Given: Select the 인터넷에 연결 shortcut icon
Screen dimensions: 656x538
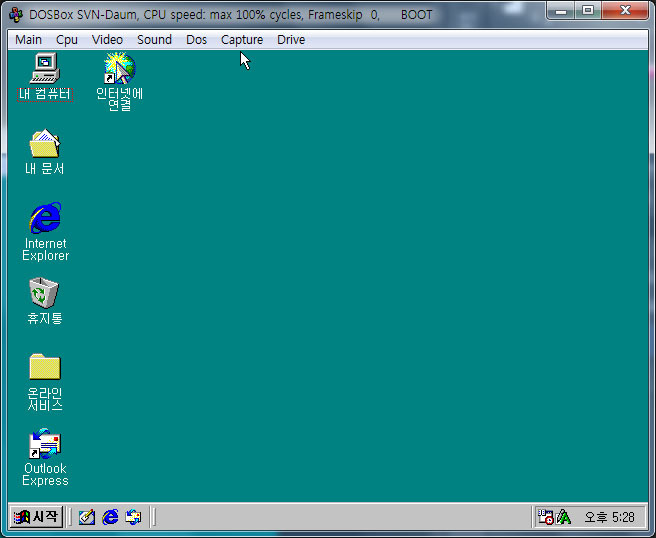Looking at the screenshot, I should coord(120,68).
